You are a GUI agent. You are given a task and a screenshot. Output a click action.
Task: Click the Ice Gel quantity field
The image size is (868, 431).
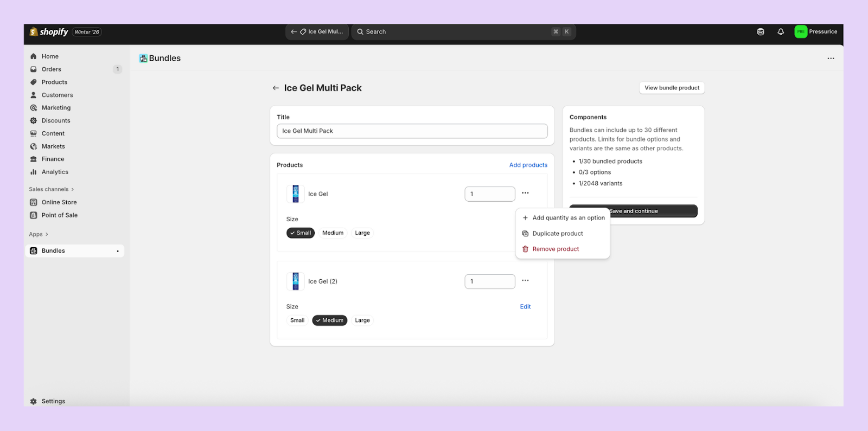point(490,194)
